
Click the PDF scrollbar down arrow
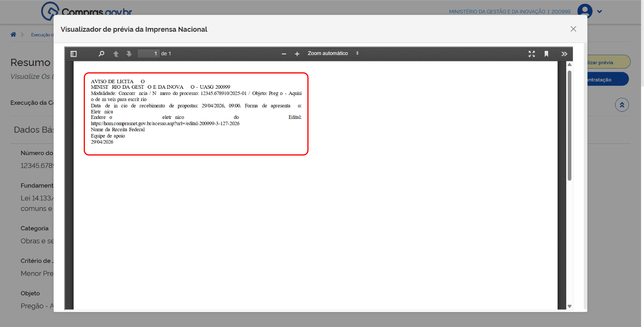[569, 306]
